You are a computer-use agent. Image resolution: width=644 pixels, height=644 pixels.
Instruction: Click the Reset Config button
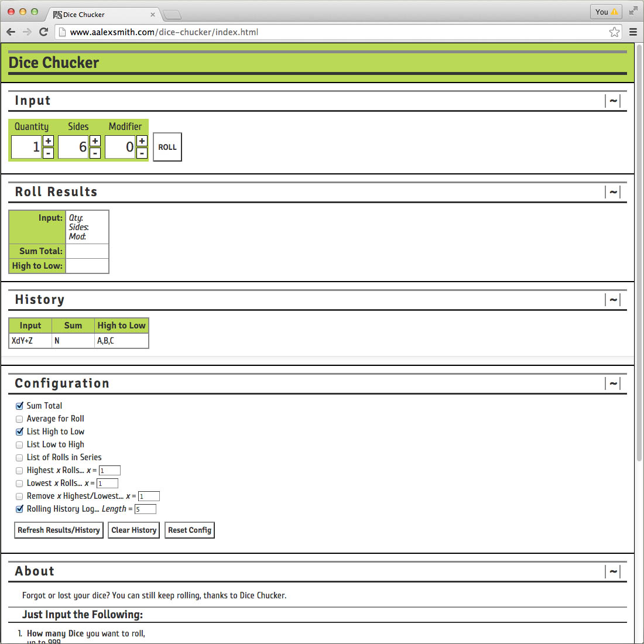[x=189, y=530]
